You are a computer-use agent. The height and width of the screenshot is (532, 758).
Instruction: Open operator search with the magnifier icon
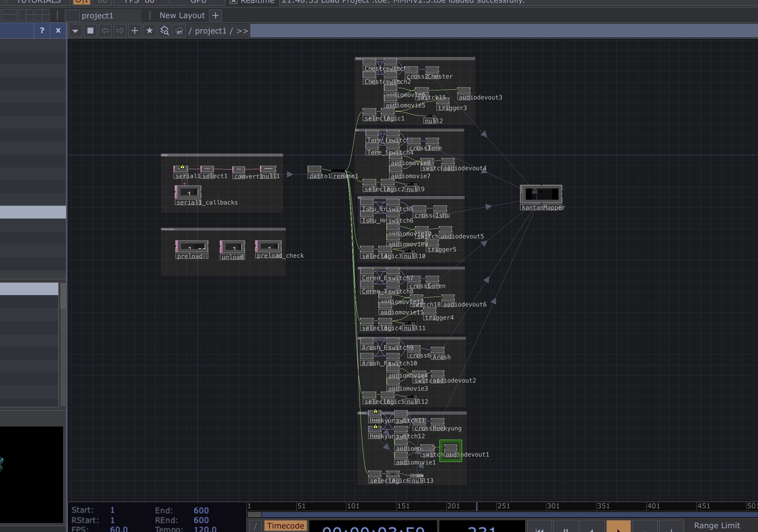coord(164,30)
